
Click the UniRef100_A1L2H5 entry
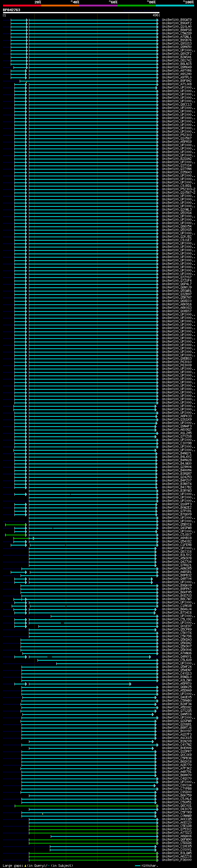tap(176, 433)
